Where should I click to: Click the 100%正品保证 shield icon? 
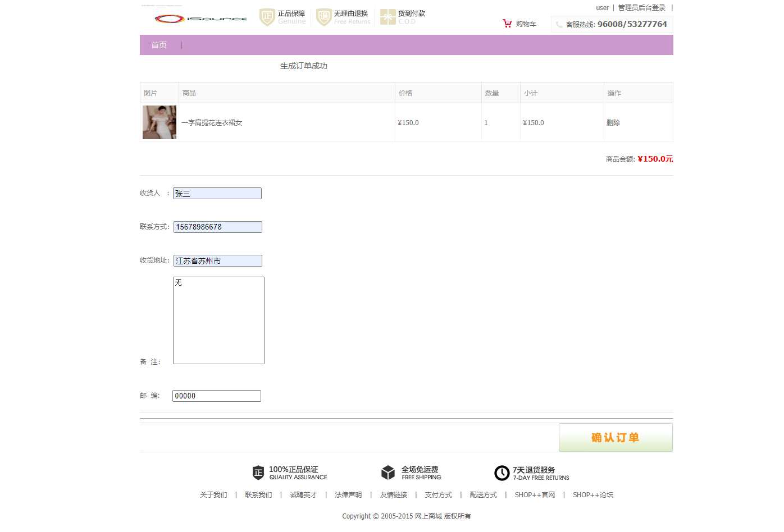258,473
